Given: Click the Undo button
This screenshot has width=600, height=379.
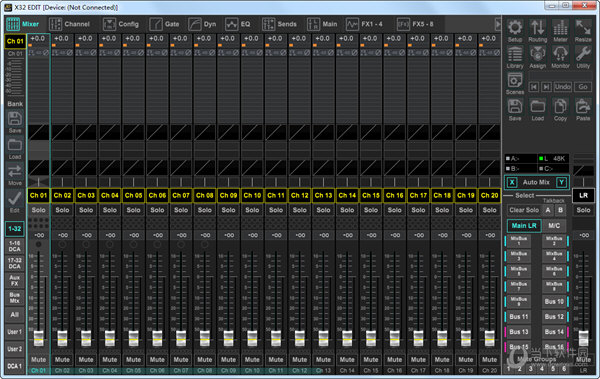Looking at the screenshot, I should 562,87.
